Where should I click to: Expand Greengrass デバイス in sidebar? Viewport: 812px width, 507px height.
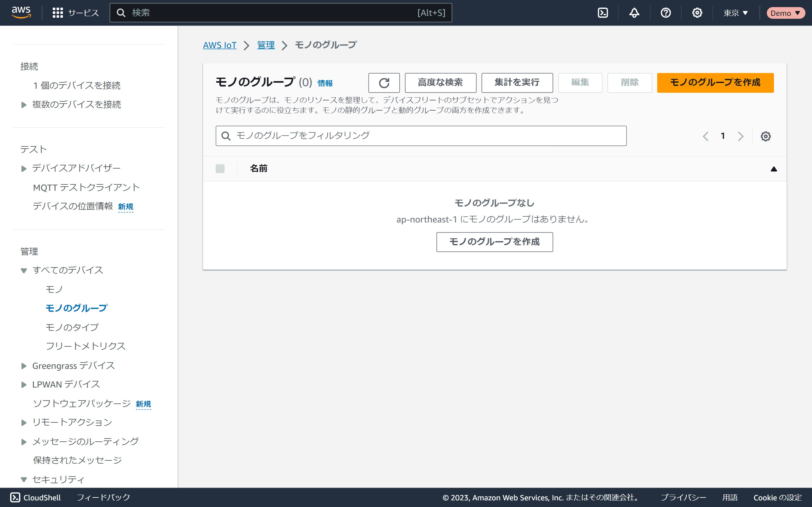point(24,366)
